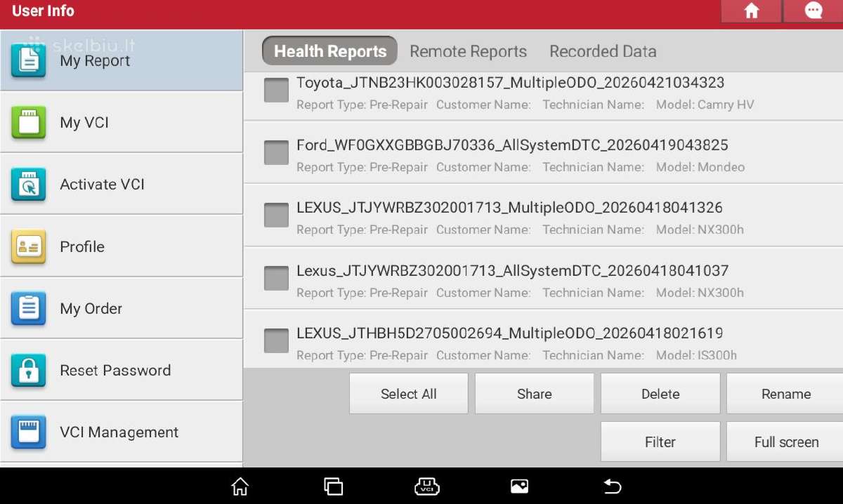Click the Delete button

click(x=660, y=394)
